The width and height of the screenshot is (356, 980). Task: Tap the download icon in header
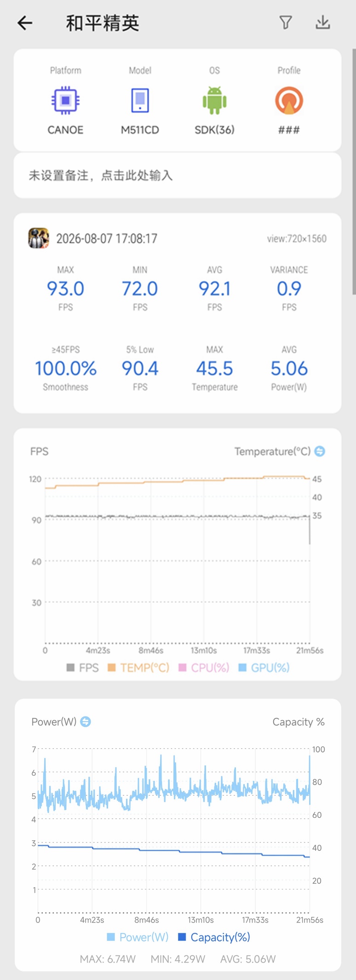(323, 22)
